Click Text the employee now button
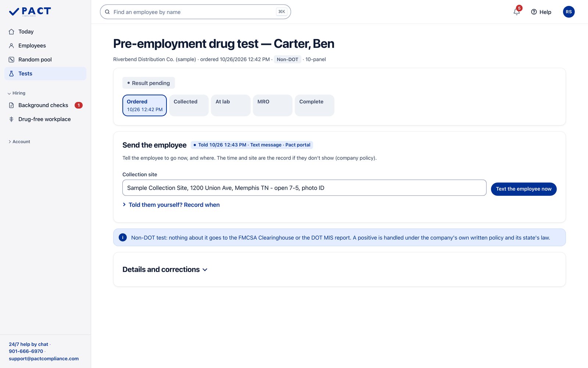The width and height of the screenshot is (588, 368). [x=524, y=189]
